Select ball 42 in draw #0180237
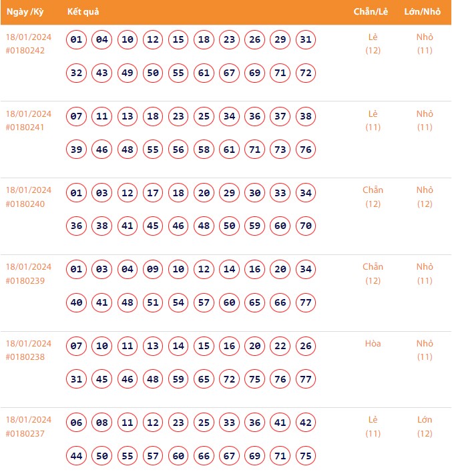Image resolution: width=452 pixels, height=476 pixels. point(306,423)
